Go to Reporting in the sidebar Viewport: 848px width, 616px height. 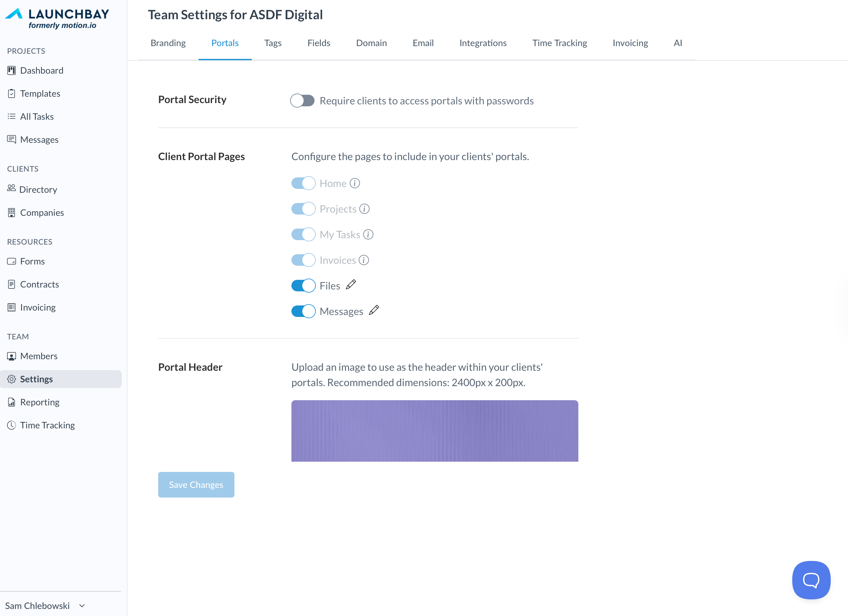point(40,402)
